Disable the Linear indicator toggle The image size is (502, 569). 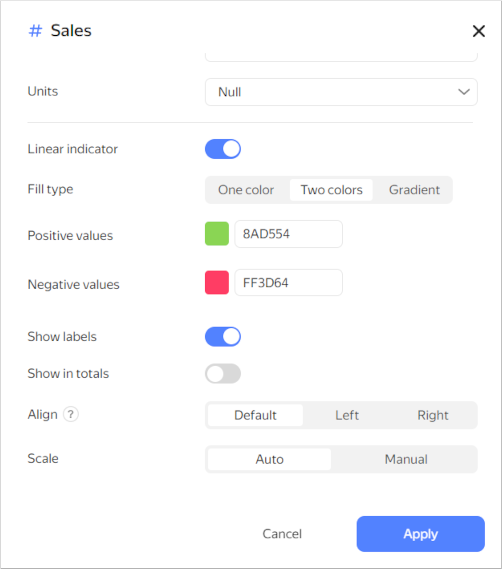tap(223, 149)
